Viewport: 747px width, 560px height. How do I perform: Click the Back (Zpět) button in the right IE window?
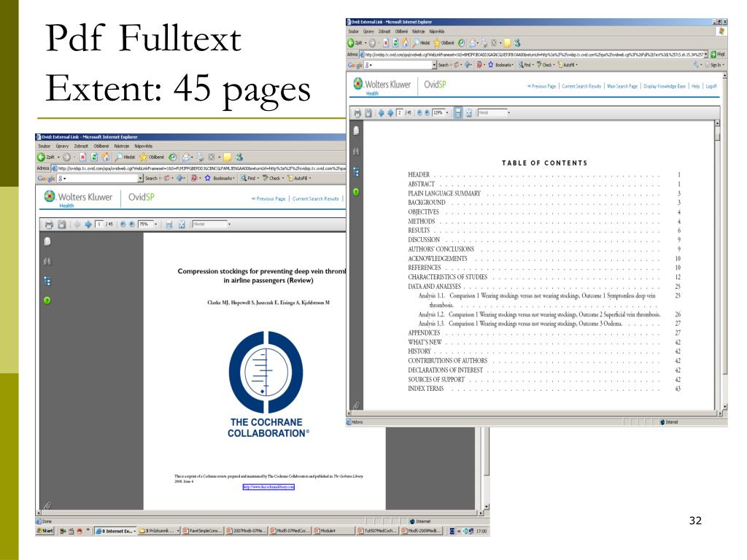coord(355,43)
